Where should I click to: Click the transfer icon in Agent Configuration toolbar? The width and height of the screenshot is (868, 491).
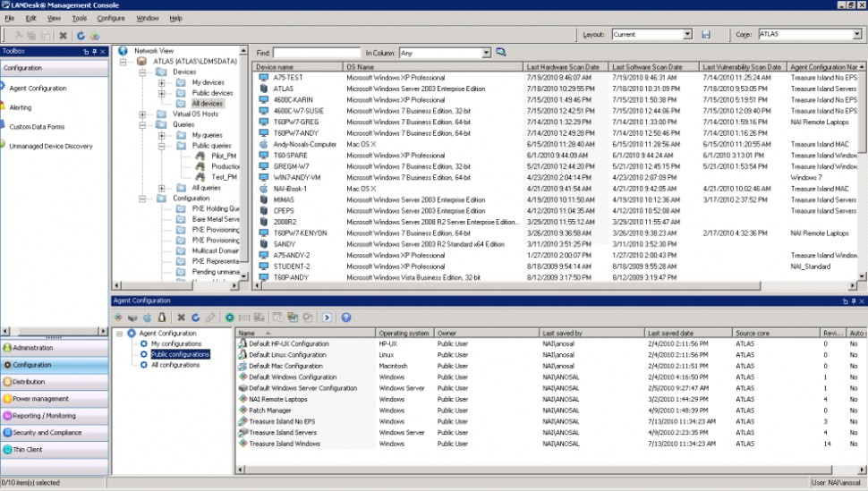pyautogui.click(x=293, y=317)
